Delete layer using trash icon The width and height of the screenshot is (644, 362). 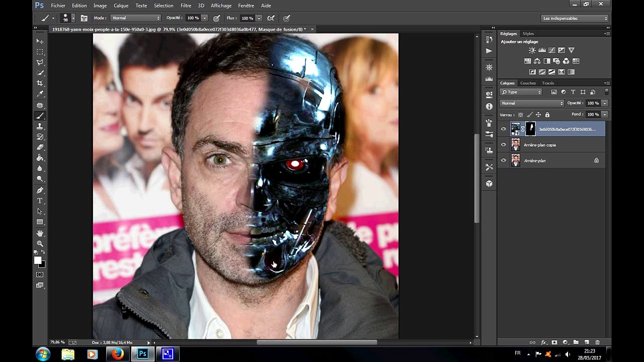tap(597, 342)
